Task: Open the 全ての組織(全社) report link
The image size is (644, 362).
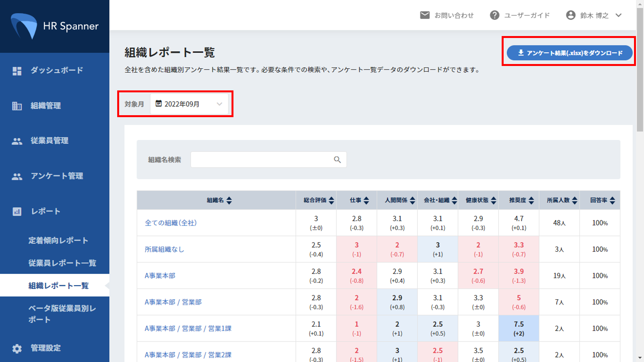Action: pos(171,223)
